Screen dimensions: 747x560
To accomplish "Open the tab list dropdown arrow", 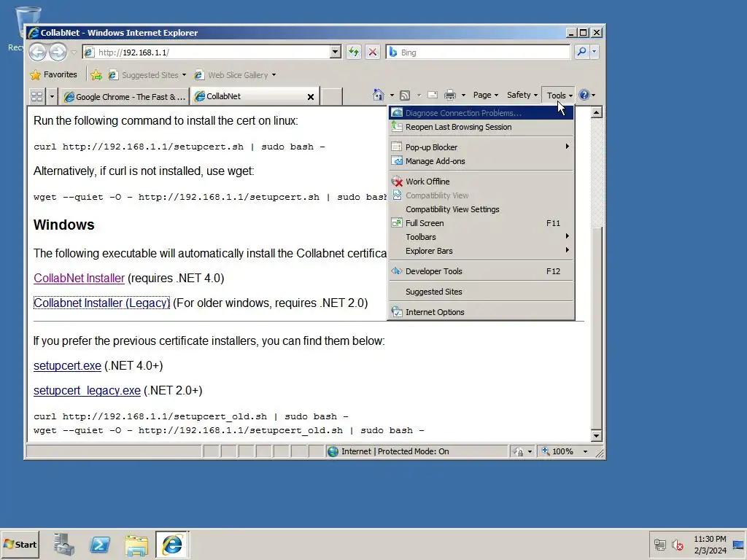I will coord(52,97).
